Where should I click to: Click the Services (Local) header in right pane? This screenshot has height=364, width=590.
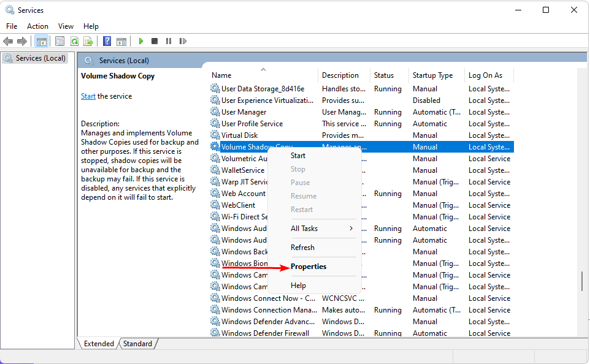pos(124,61)
